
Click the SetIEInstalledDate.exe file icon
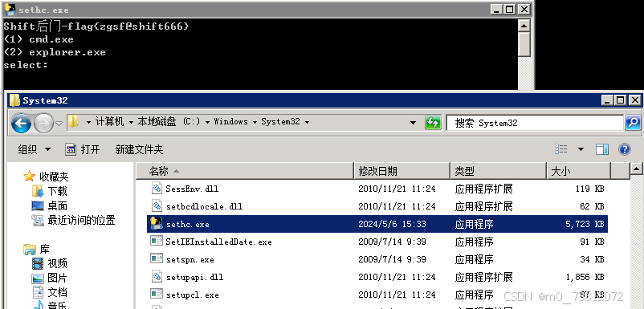tap(157, 242)
